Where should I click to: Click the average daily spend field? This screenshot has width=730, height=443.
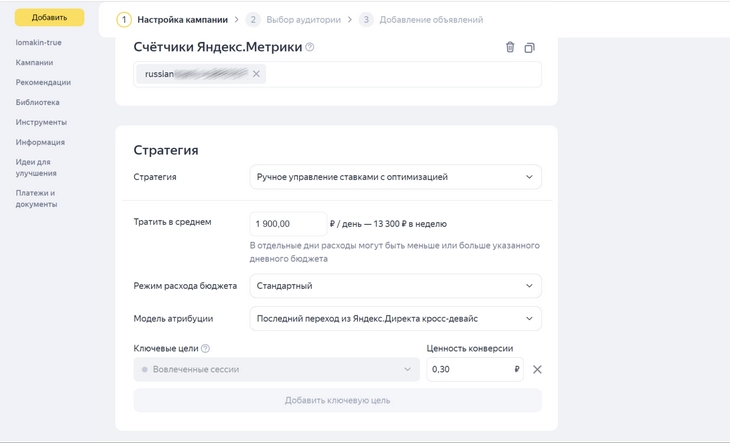[x=287, y=224]
